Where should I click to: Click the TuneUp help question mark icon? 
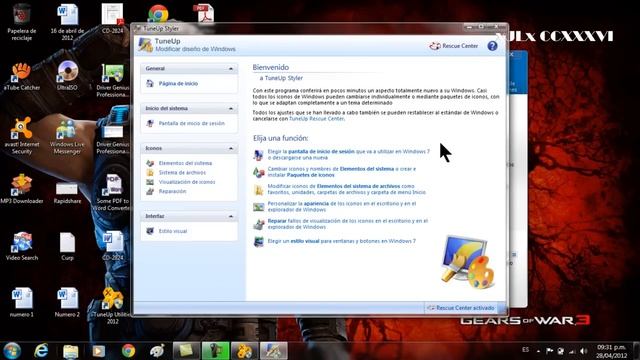click(x=492, y=46)
